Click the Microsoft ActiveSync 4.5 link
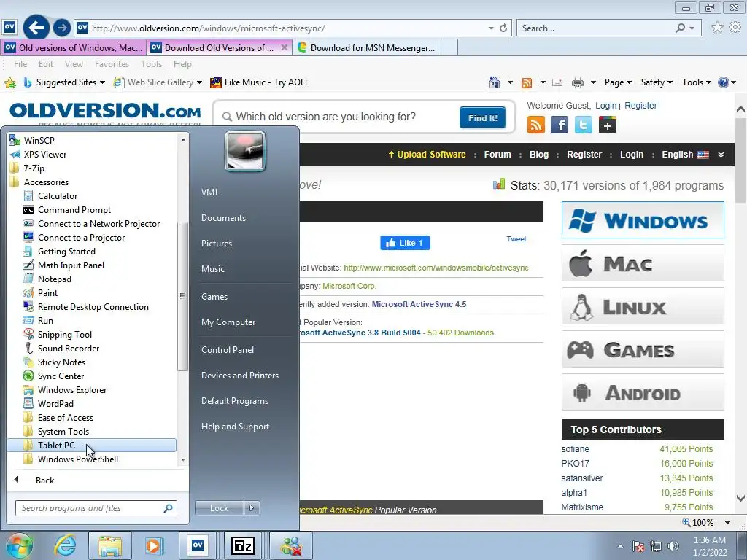This screenshot has height=560, width=747. coord(419,304)
